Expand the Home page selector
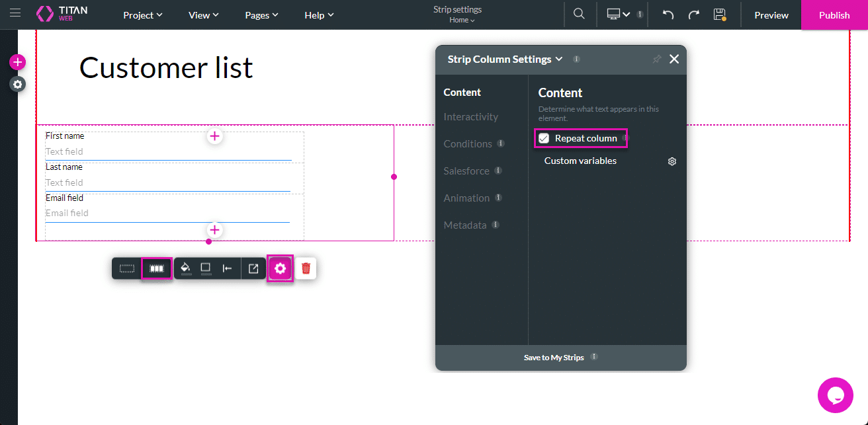 click(462, 20)
